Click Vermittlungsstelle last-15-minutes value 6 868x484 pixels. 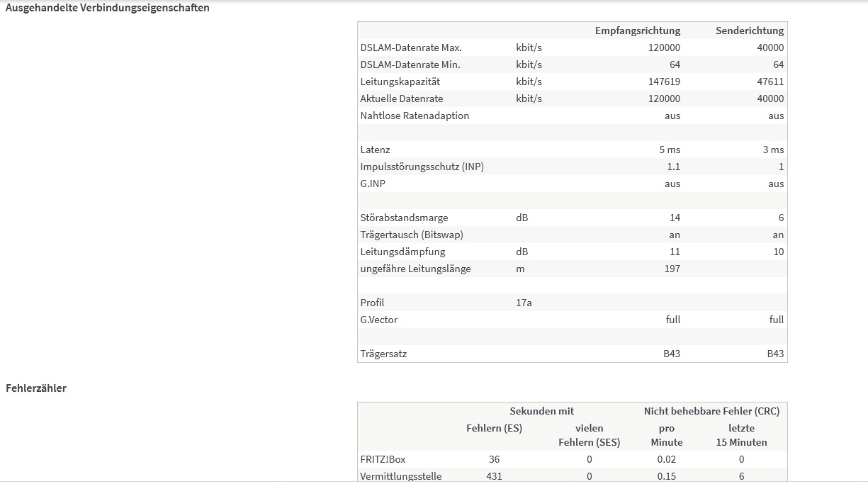pos(742,476)
